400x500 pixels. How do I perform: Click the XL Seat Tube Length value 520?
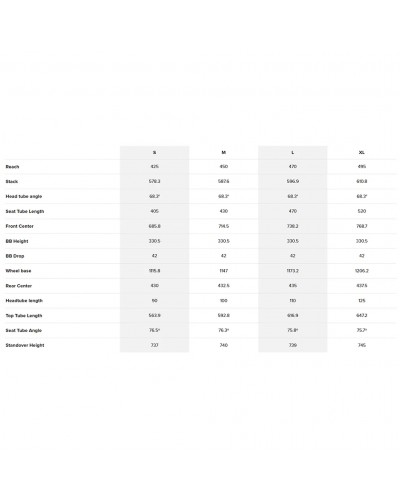(362, 211)
